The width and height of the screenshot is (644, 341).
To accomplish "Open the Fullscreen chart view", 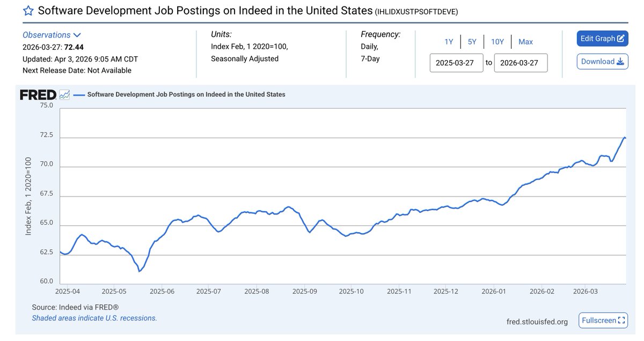I will click(603, 321).
